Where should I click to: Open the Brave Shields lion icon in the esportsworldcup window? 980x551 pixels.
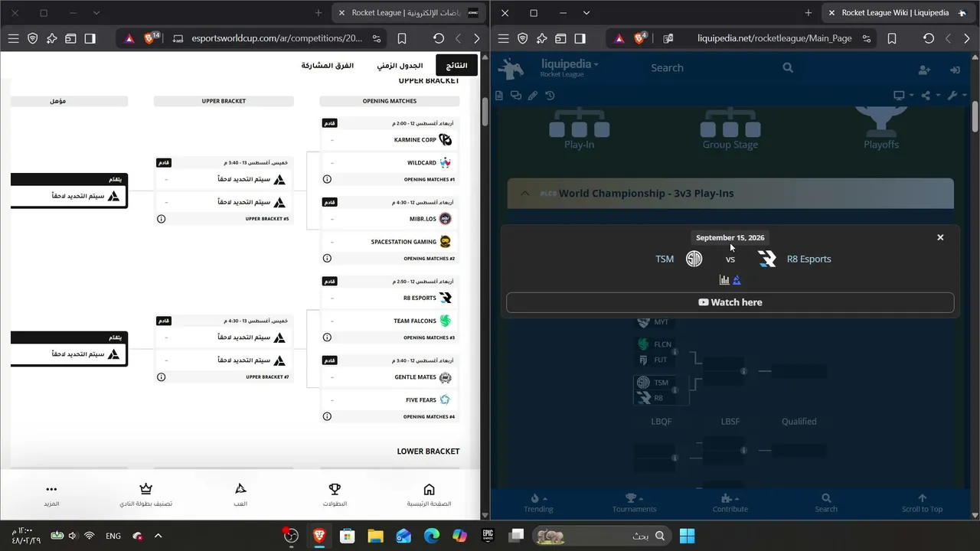[x=150, y=38]
